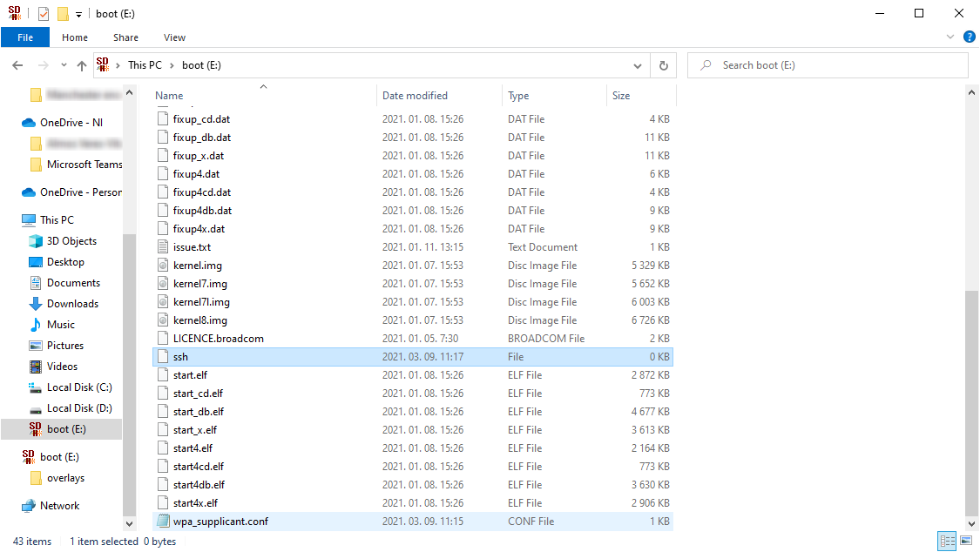Open the Customize Quick Access Toolbar dropdown

click(78, 14)
